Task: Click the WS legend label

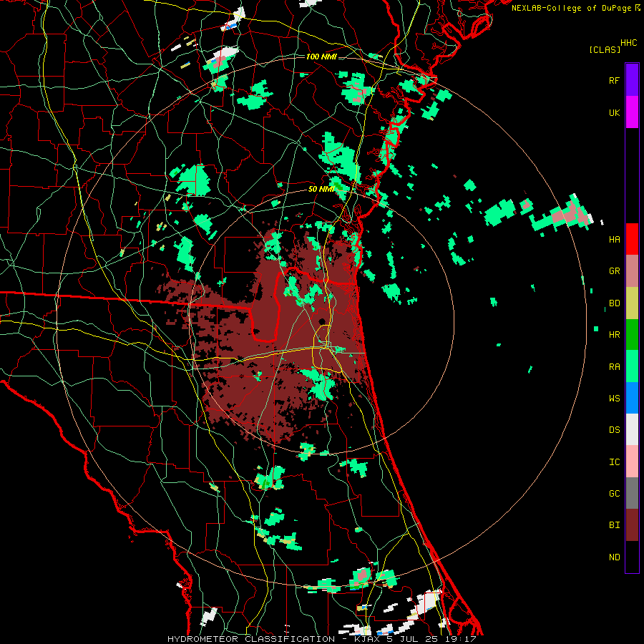Action: pyautogui.click(x=614, y=399)
